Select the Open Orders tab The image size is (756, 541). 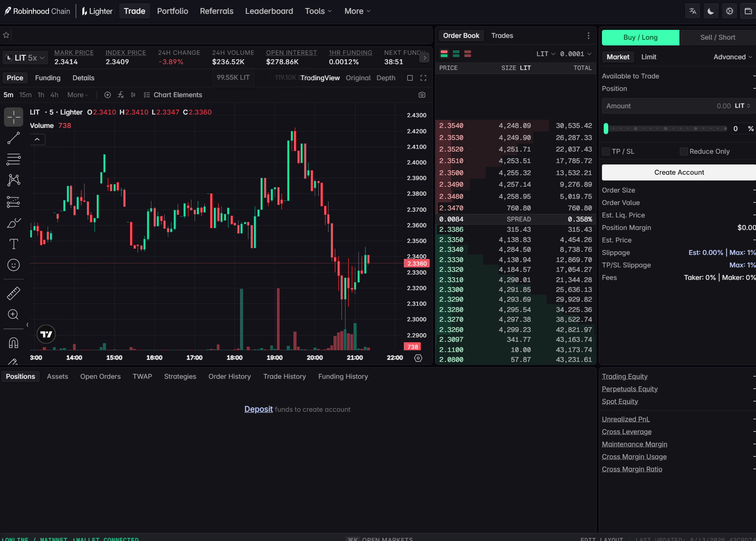click(100, 377)
